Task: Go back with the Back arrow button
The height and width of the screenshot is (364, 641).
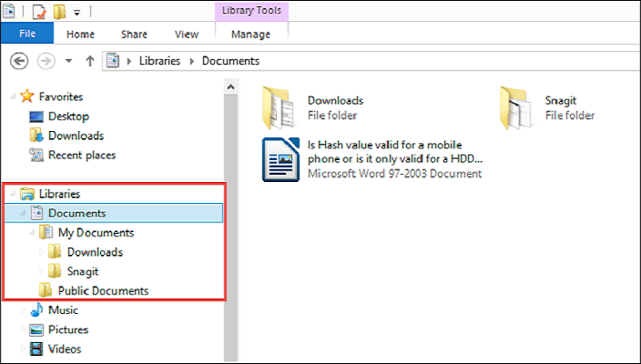Action: tap(19, 61)
